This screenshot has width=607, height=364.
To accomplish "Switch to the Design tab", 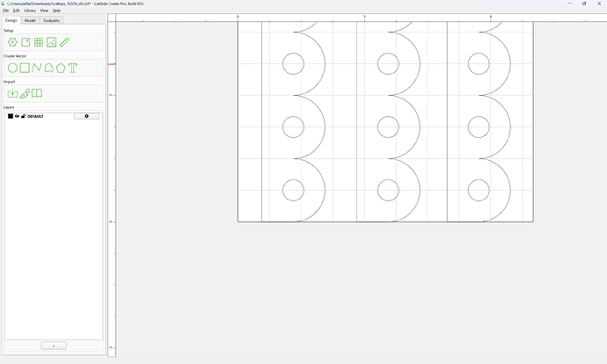I will tap(11, 20).
